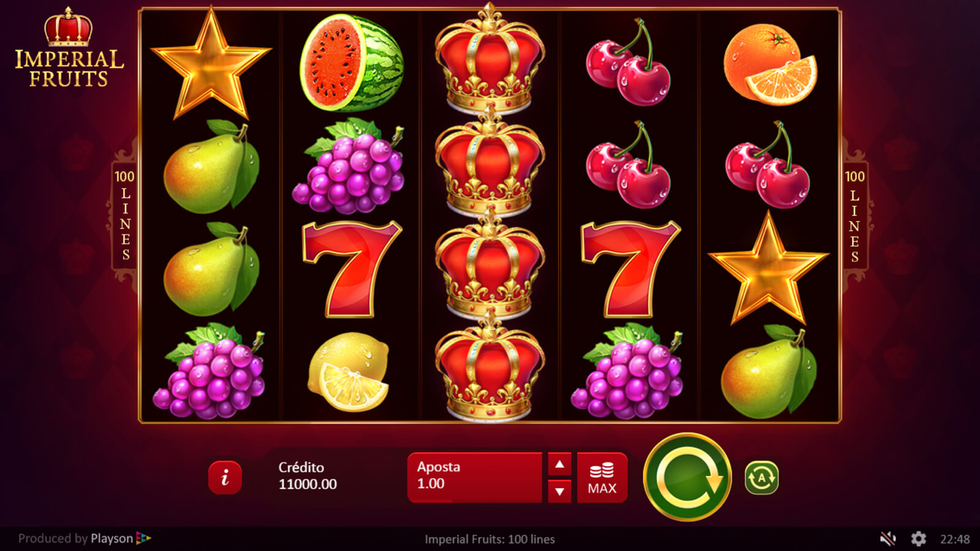Click the Imperial Fruits logo

pos(69,48)
